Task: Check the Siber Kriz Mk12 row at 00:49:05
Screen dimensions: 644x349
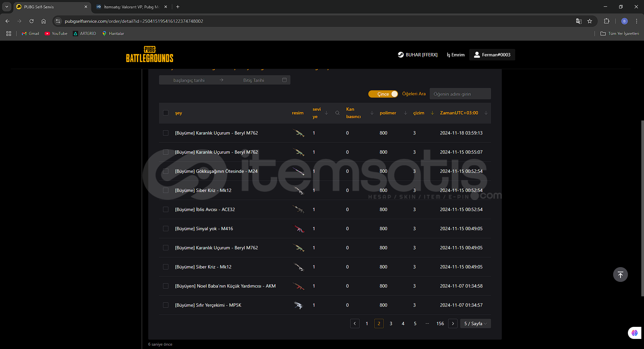Action: pos(166,267)
